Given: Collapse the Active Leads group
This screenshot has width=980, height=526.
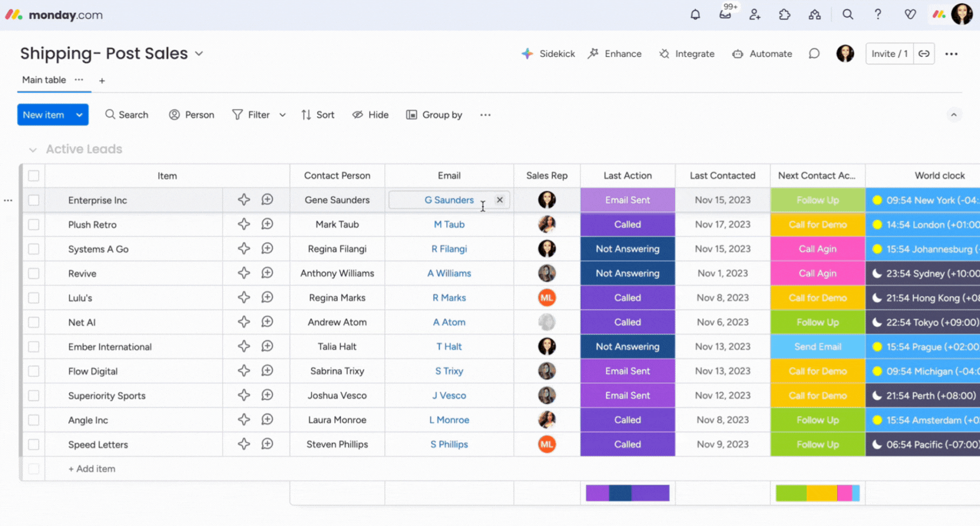Looking at the screenshot, I should 33,150.
